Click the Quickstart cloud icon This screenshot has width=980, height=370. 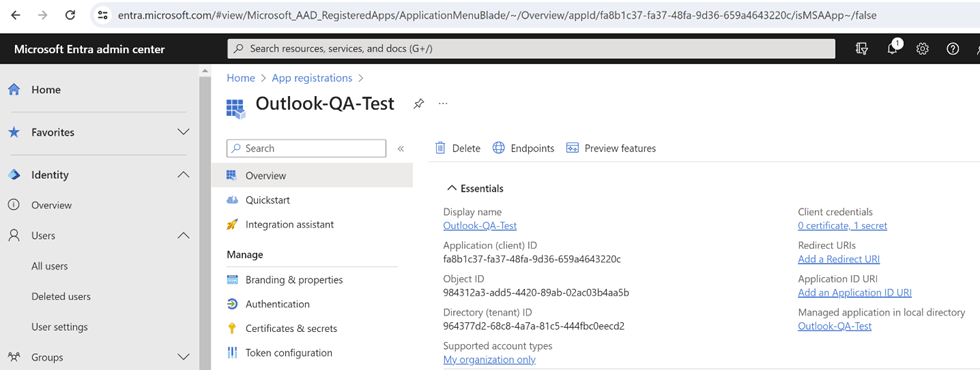point(232,200)
